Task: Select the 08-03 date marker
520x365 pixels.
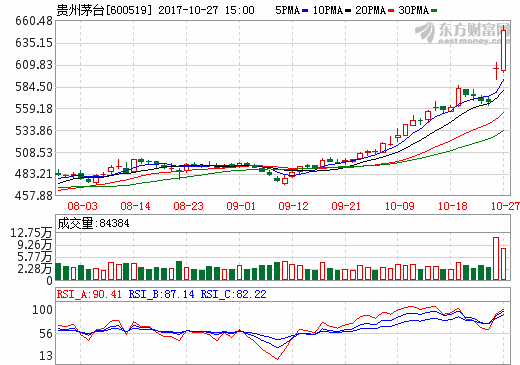Action: point(82,206)
